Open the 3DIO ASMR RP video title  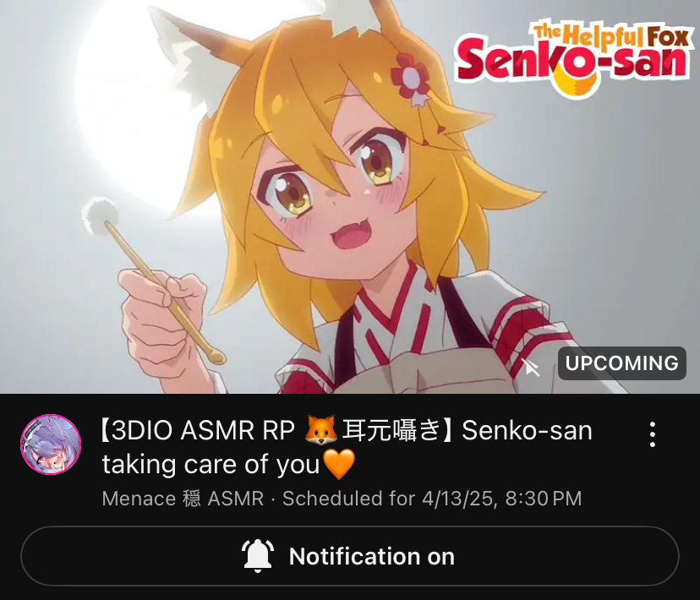coord(347,447)
